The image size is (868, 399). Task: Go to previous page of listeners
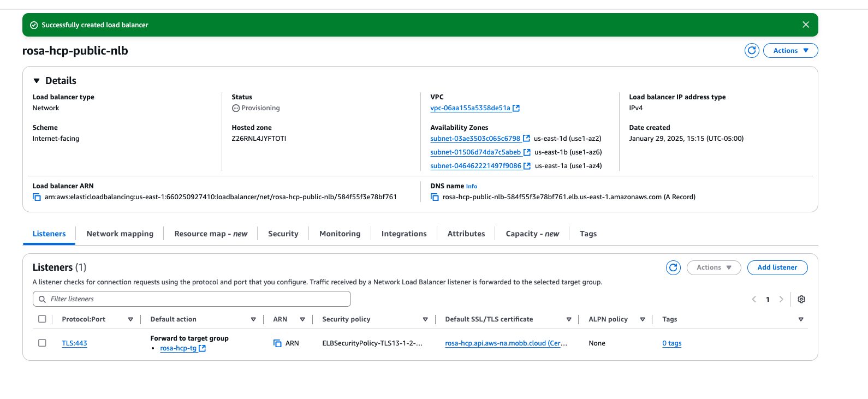click(x=754, y=299)
